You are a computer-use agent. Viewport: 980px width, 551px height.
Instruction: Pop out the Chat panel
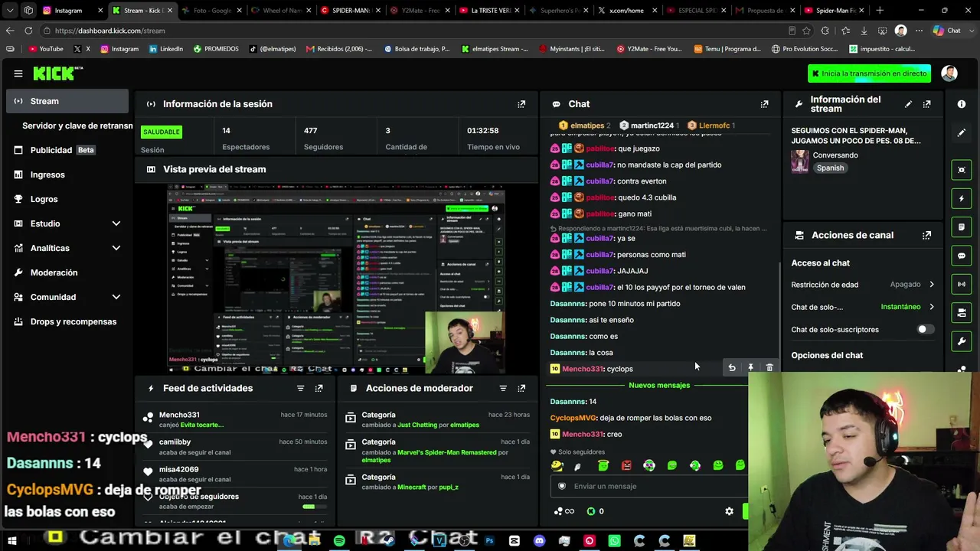(764, 104)
